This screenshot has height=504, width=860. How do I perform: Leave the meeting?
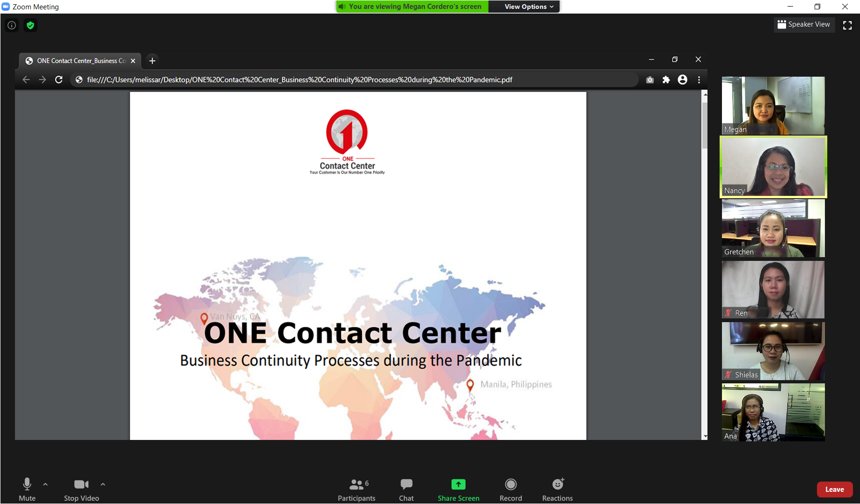(834, 490)
